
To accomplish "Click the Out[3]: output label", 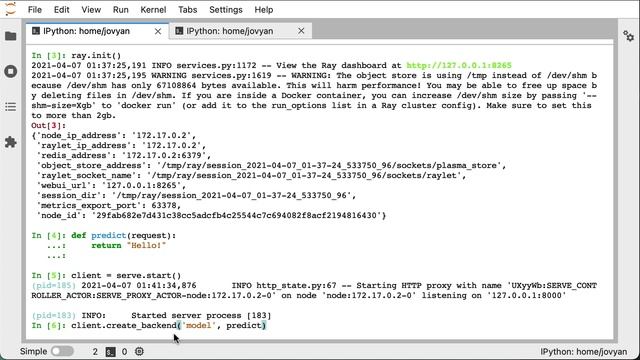I will coord(49,126).
